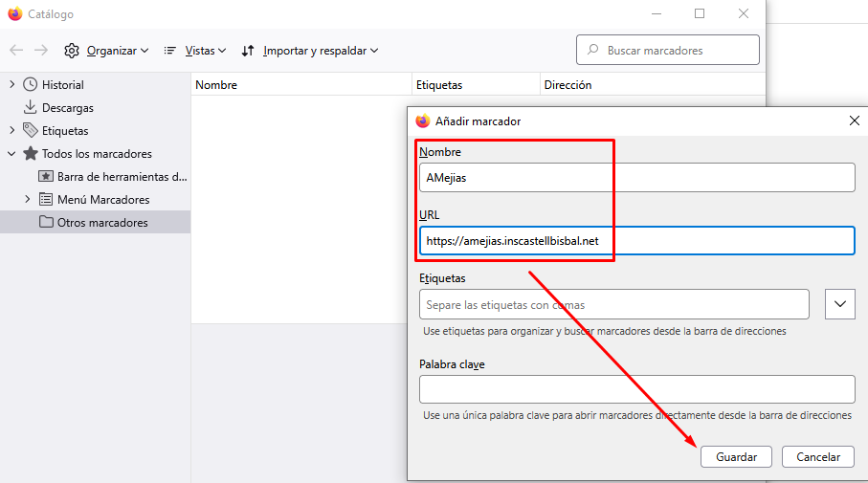The image size is (868, 483).
Task: Click the back arrow in Catálogo toolbar
Action: 16,51
